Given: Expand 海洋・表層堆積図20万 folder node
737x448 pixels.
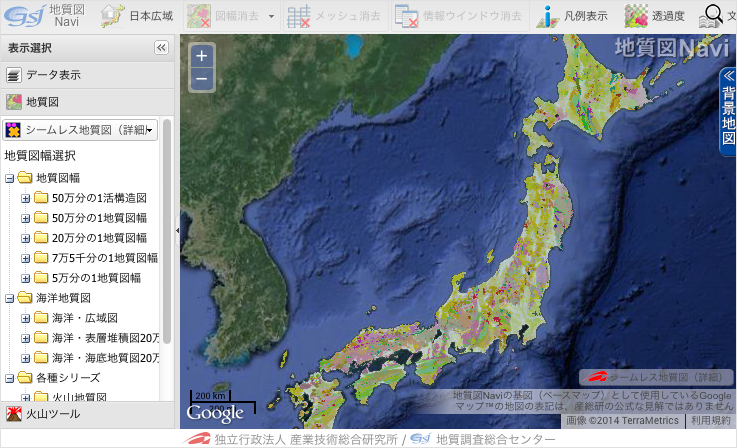Looking at the screenshot, I should 25,338.
